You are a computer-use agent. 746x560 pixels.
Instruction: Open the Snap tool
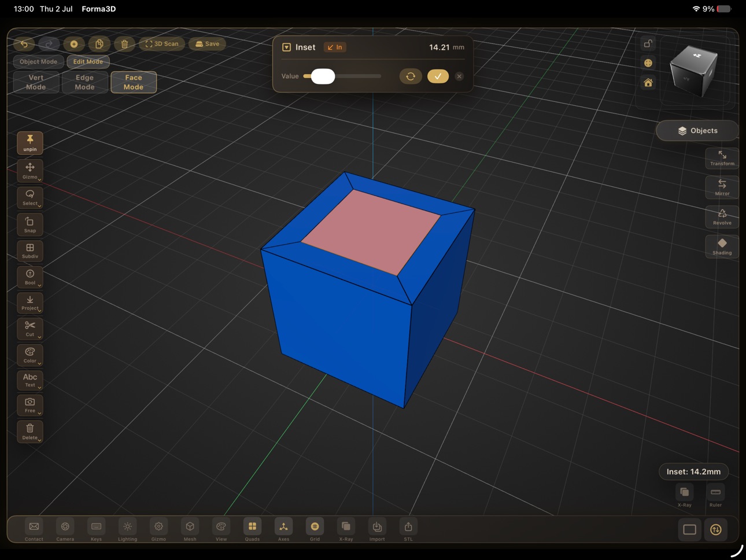pos(30,224)
